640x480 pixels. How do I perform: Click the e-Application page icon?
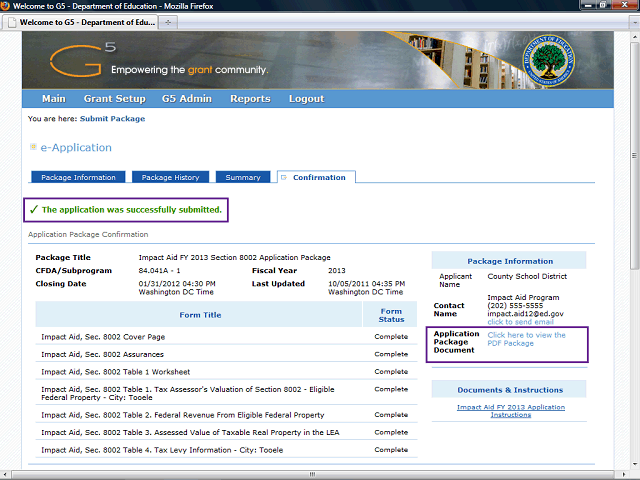pos(33,147)
